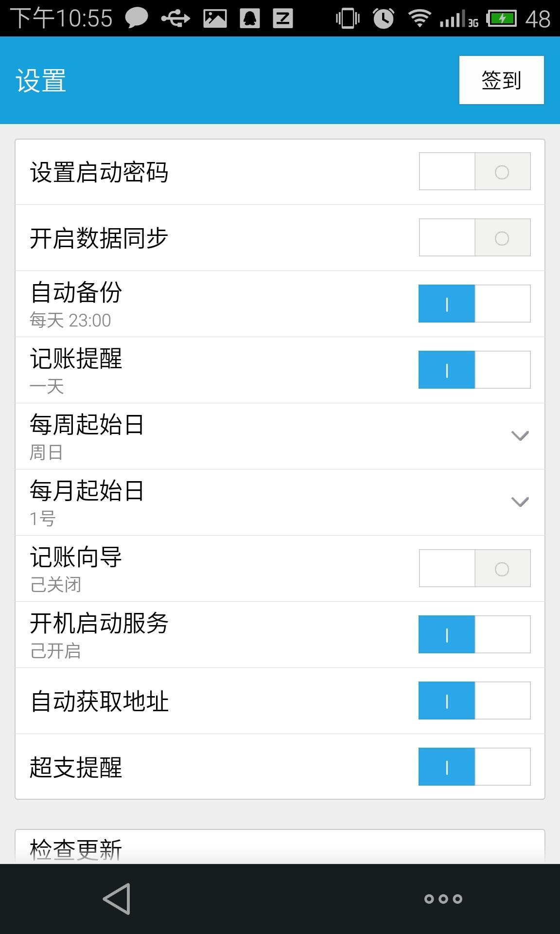This screenshot has height=934, width=560.
Task: Turn on 开启数据同步 switch
Action: [x=474, y=238]
